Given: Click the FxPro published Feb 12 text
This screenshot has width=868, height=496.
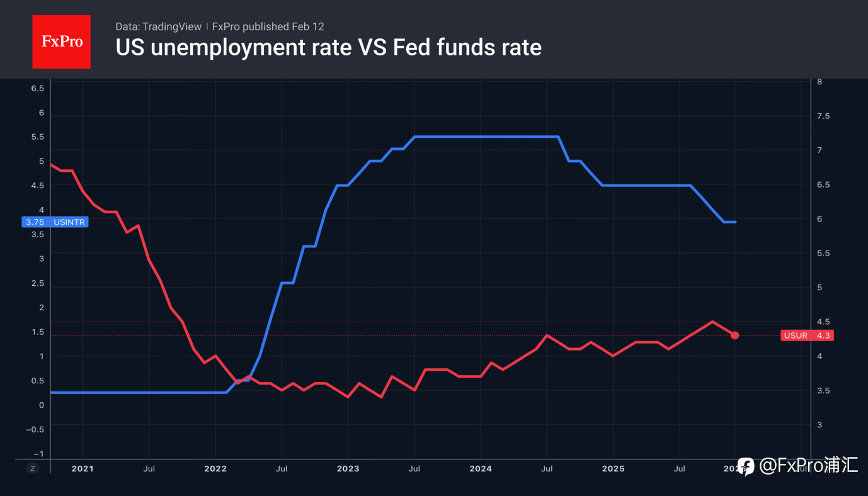Looking at the screenshot, I should point(268,26).
